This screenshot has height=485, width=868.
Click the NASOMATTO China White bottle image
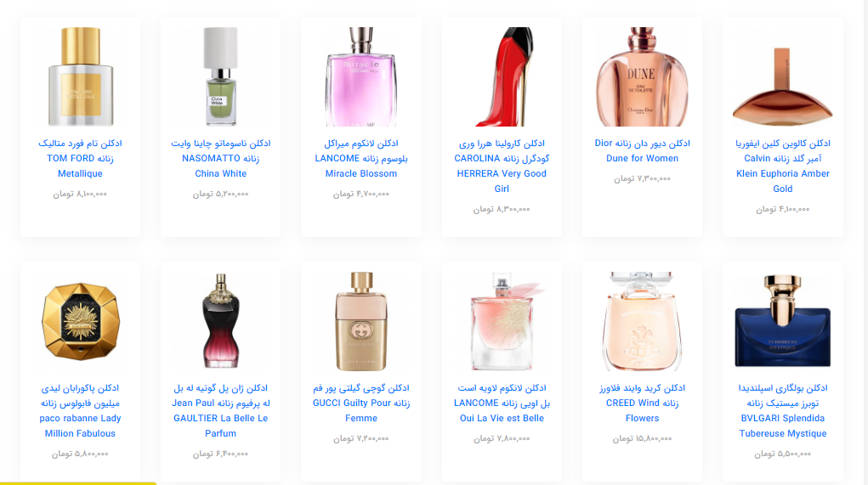pyautogui.click(x=220, y=77)
